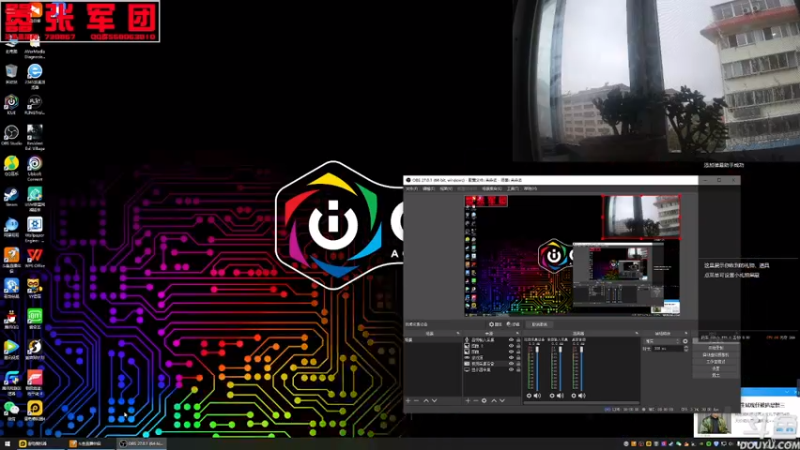Open the 工具 menu in OBS
Image resolution: width=800 pixels, height=450 pixels.
tap(512, 188)
